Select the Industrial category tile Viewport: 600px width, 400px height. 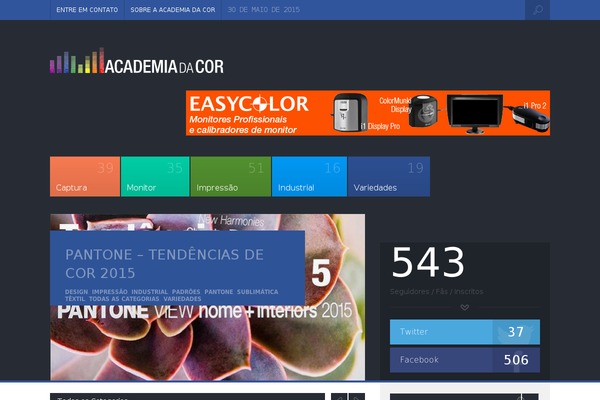click(x=310, y=176)
